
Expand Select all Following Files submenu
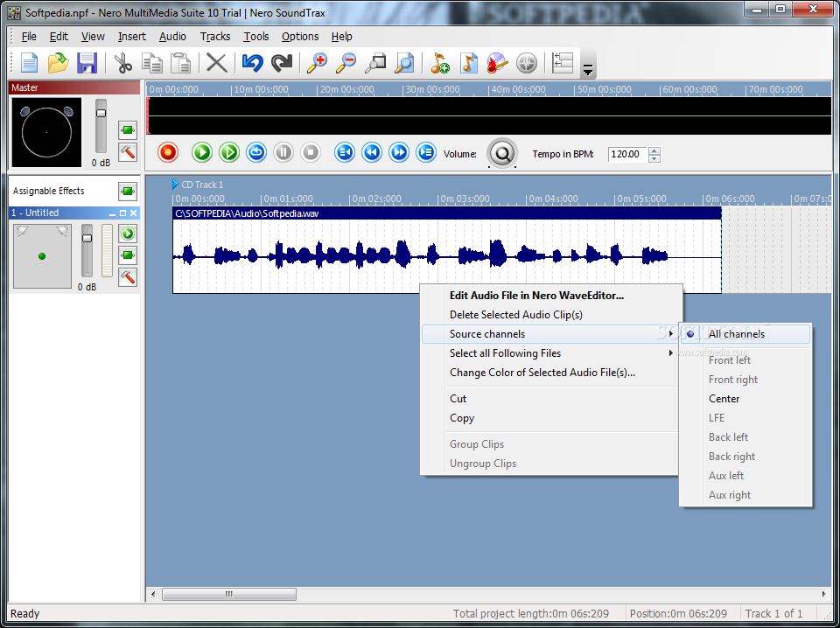pyautogui.click(x=552, y=353)
